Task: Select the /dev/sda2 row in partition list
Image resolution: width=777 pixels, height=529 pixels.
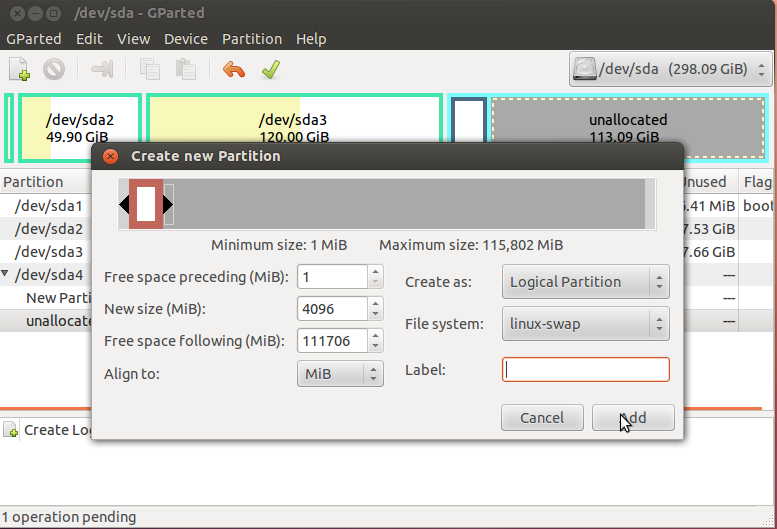Action: pyautogui.click(x=46, y=229)
